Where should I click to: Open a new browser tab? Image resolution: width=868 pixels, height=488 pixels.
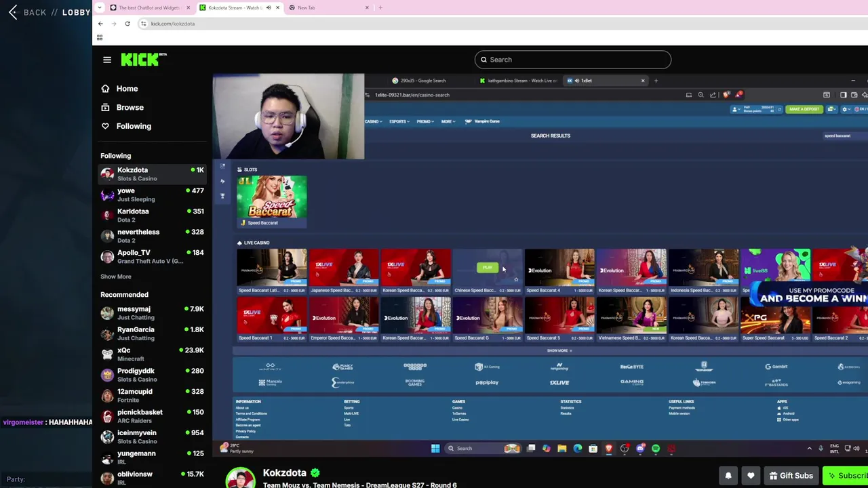tap(380, 7)
